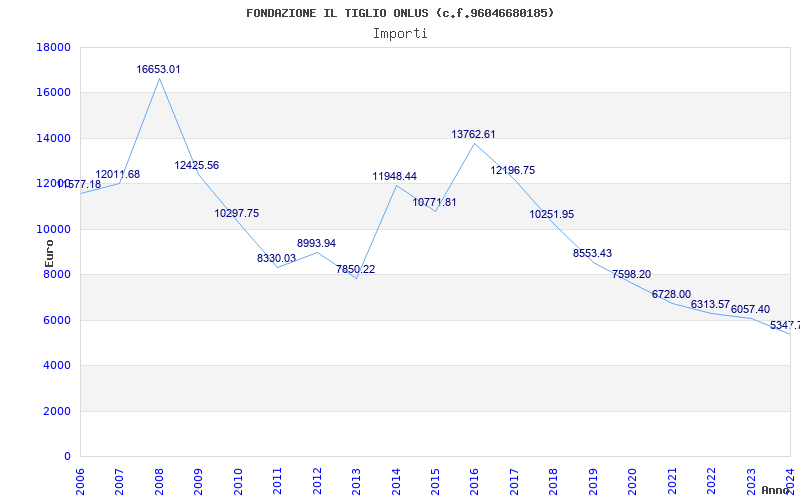
Task: Click the 2017 x-axis year label
Action: click(514, 481)
